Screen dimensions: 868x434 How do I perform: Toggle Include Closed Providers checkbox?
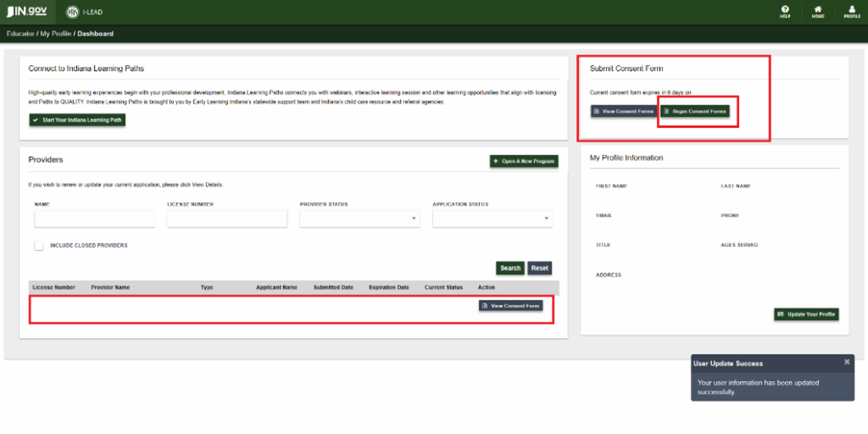(x=39, y=246)
